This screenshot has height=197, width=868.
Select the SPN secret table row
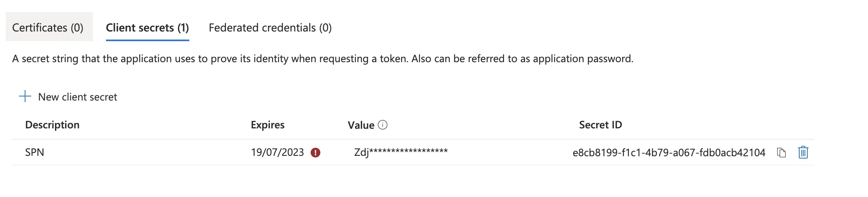413,152
